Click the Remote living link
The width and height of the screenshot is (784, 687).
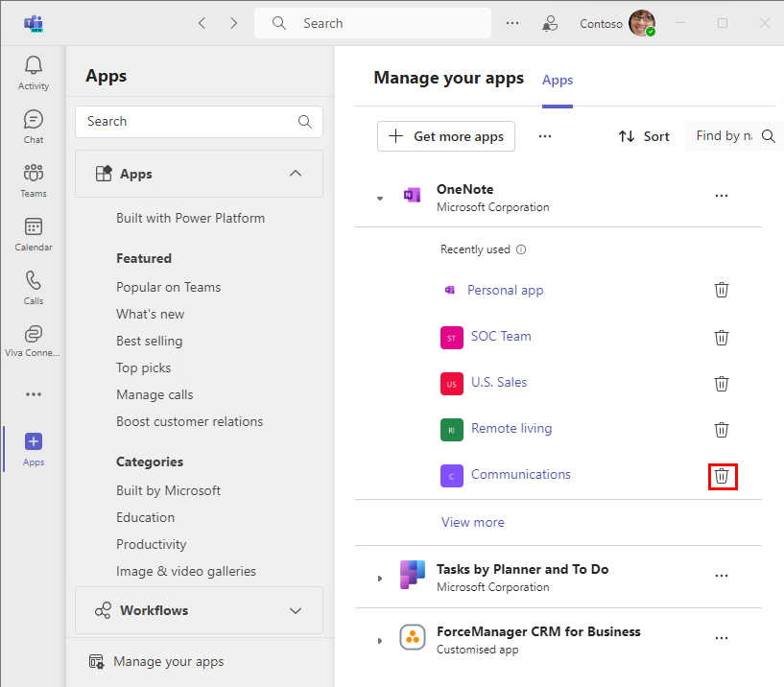click(x=511, y=429)
